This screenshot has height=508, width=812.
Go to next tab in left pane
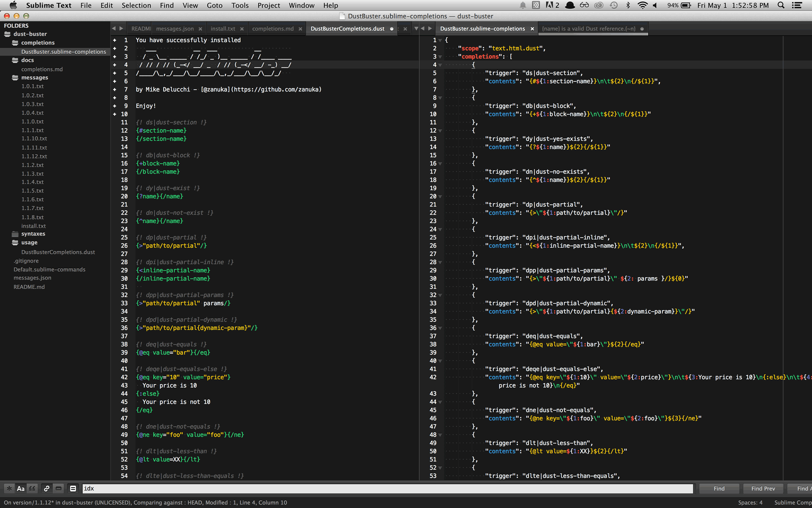(x=121, y=29)
